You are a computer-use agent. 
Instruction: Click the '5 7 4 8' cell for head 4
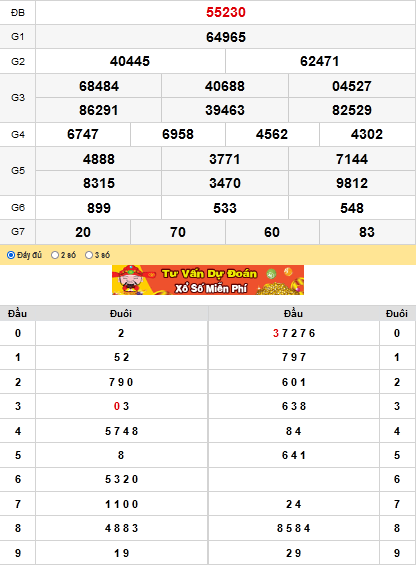[121, 431]
